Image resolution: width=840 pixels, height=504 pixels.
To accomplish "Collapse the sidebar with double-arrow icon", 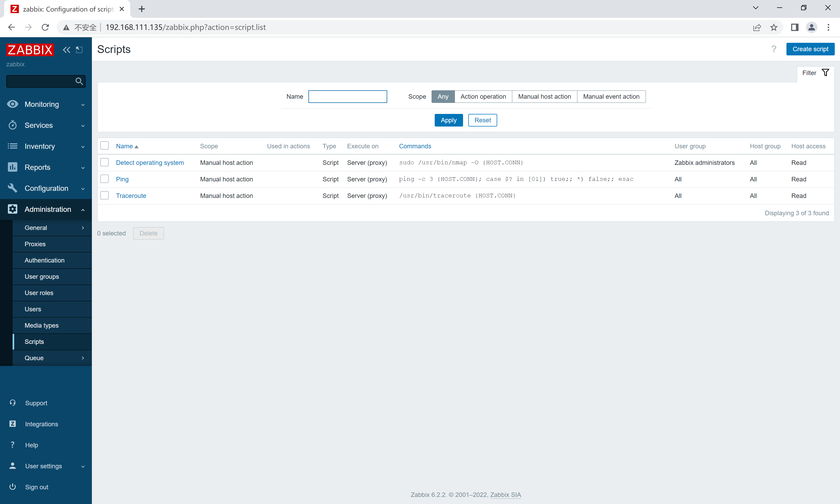I will pyautogui.click(x=67, y=50).
